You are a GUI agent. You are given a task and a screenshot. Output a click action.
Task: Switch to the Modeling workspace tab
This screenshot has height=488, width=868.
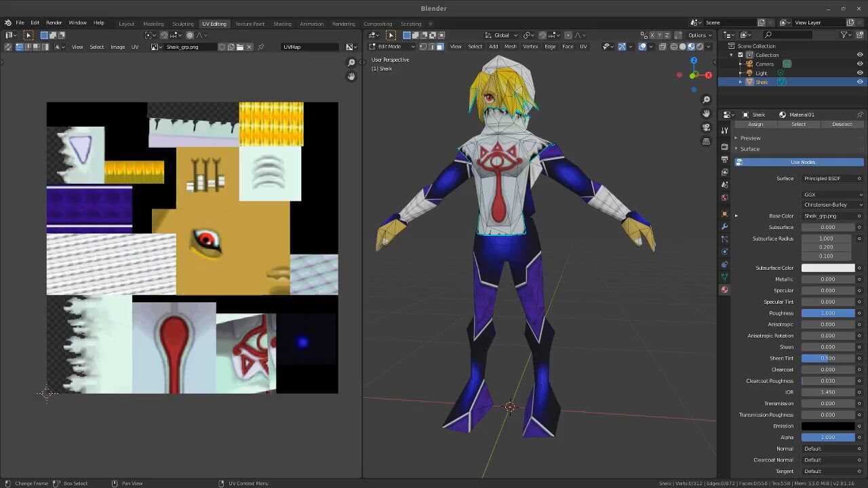pyautogui.click(x=153, y=24)
